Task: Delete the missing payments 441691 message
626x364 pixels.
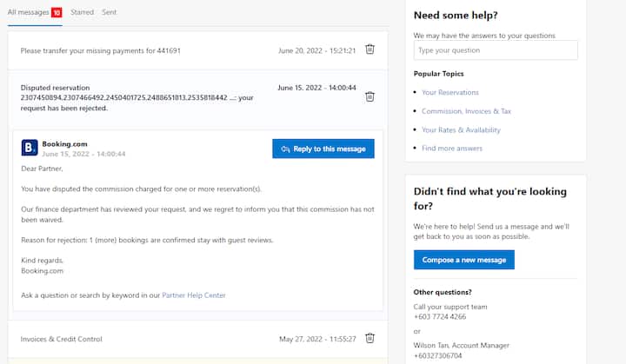Action: click(x=370, y=50)
